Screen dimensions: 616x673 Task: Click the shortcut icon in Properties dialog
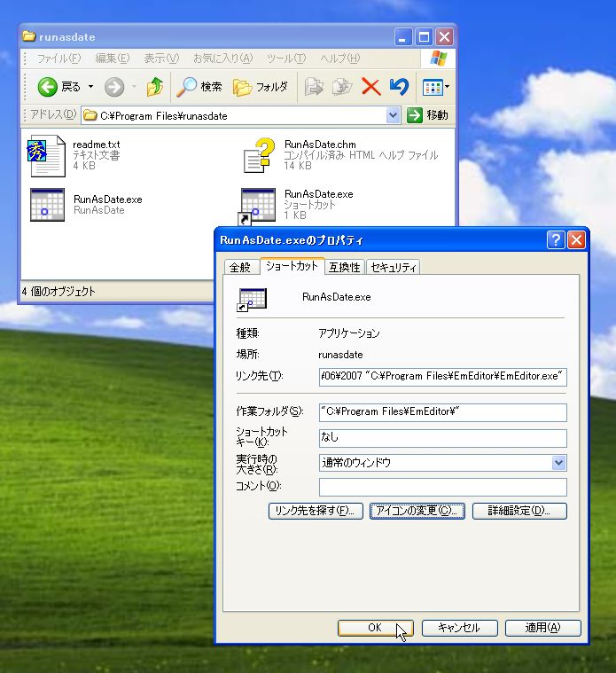252,300
